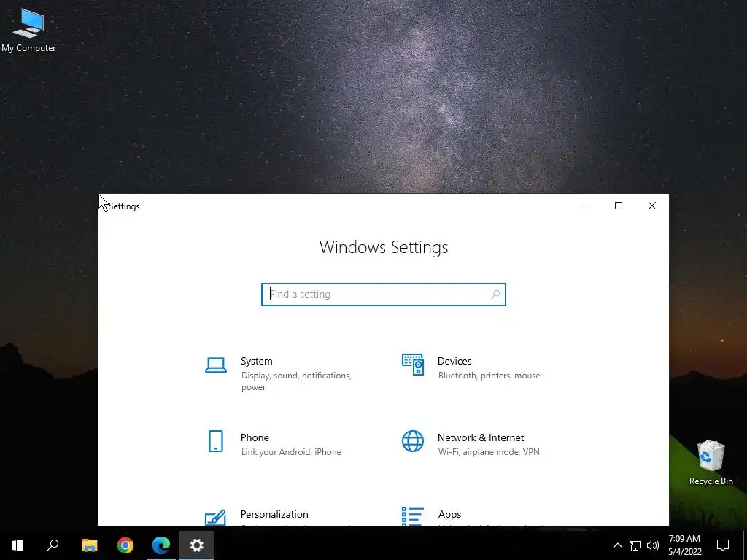Select the My Computer desktop icon
Screen dimensions: 747x560
(x=28, y=30)
